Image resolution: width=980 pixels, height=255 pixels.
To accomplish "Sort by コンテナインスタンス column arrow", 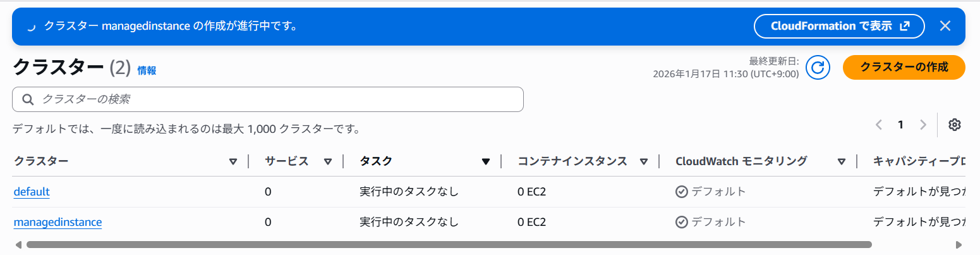I will 643,161.
